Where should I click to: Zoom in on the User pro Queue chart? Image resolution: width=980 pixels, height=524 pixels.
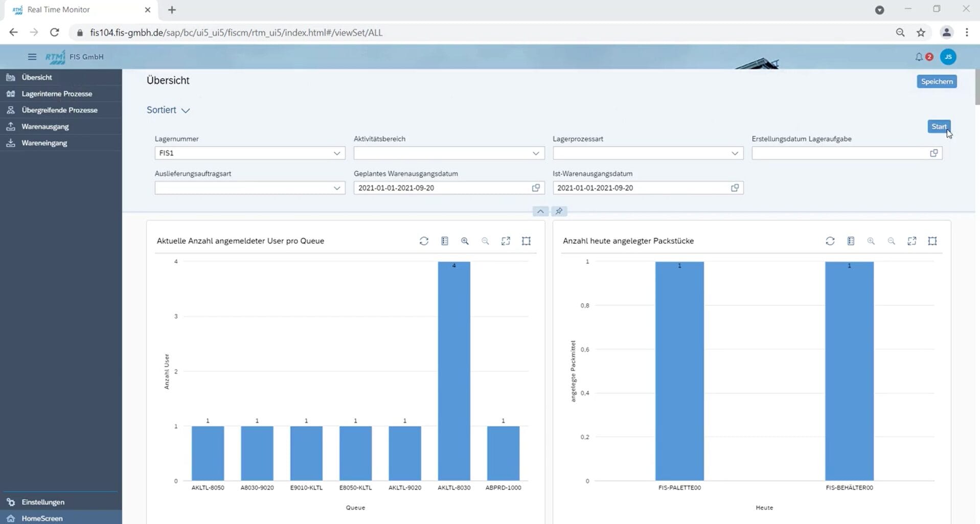465,241
